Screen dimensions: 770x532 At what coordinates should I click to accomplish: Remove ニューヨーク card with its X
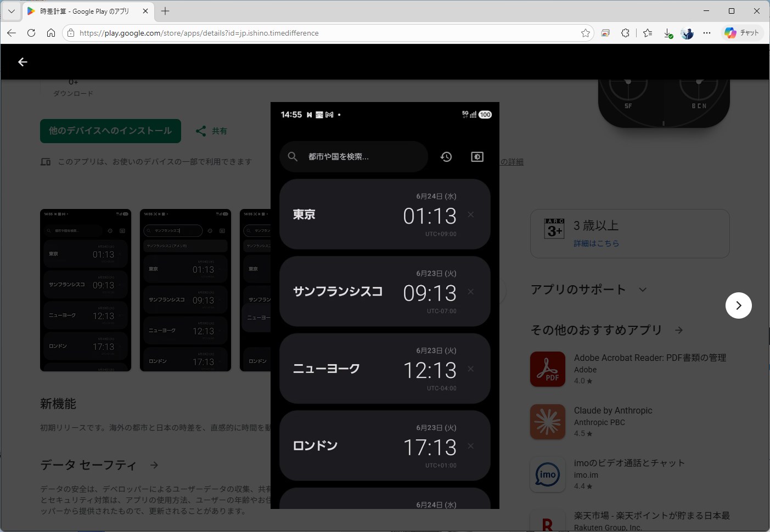coord(470,369)
